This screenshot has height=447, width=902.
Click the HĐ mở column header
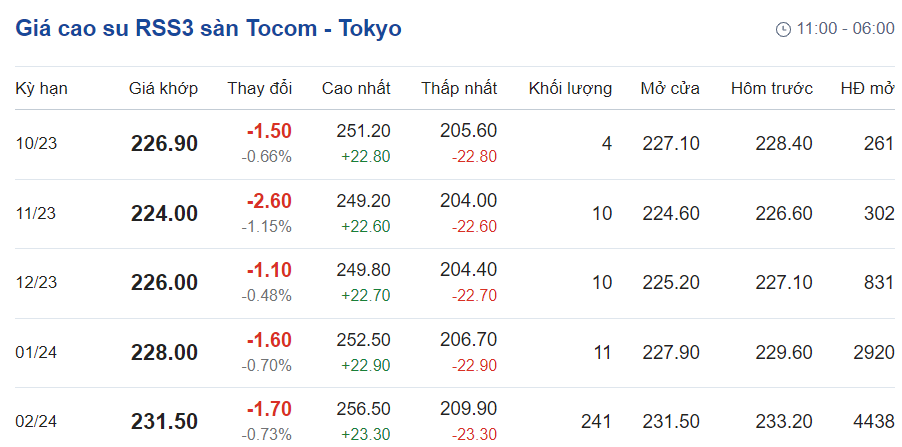coord(867,89)
